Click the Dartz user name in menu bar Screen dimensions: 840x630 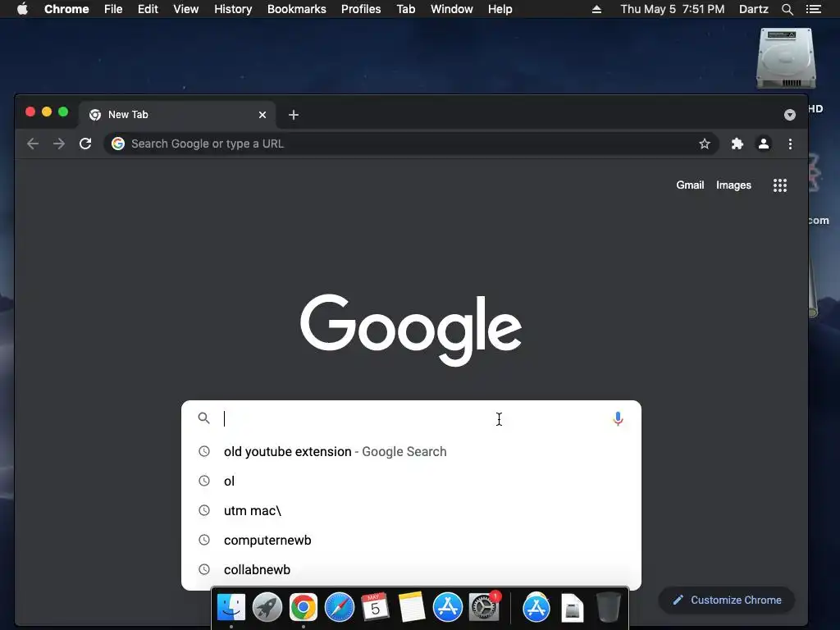[x=753, y=9]
